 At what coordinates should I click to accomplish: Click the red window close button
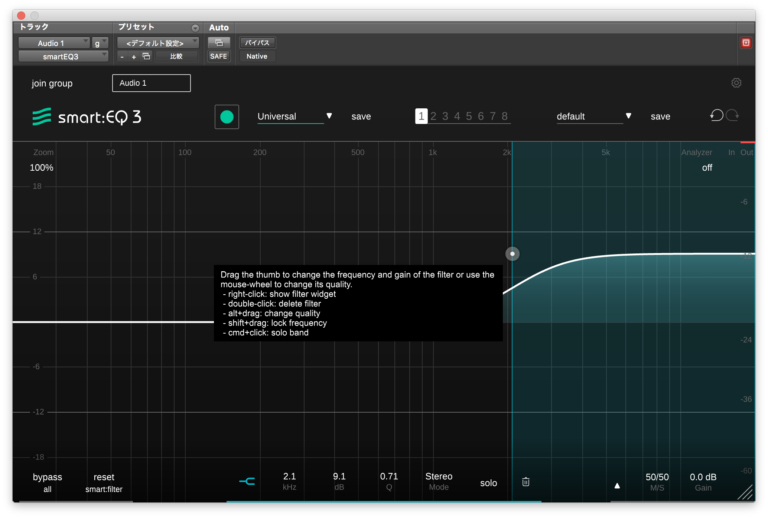coord(21,15)
